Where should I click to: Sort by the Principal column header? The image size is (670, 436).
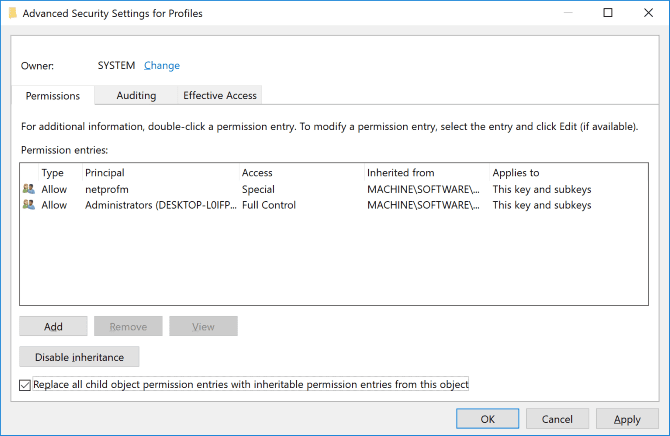point(160,173)
